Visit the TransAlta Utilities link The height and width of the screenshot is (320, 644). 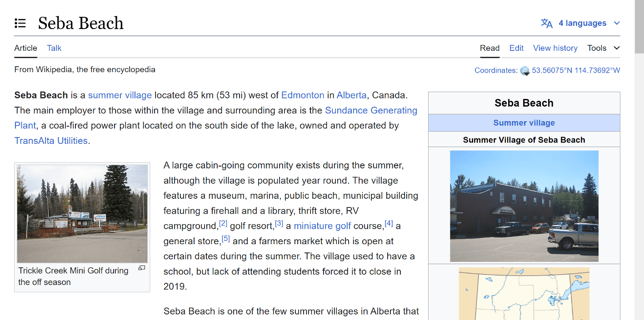pyautogui.click(x=51, y=141)
